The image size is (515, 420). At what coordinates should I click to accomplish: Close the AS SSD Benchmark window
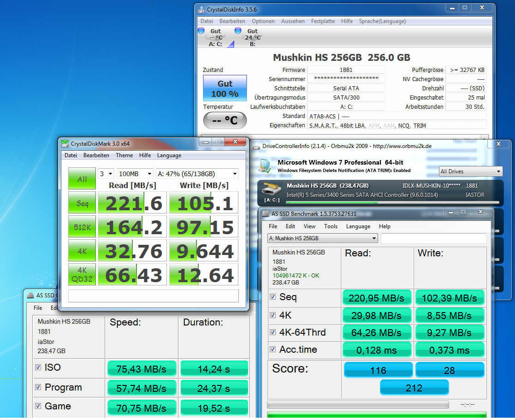click(480, 212)
